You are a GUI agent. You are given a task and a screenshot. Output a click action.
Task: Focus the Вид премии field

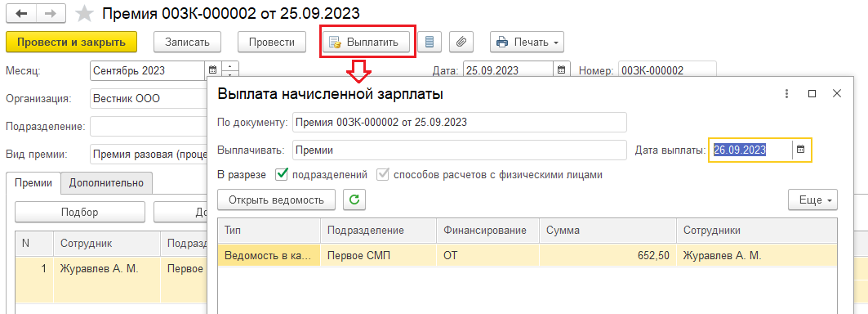[149, 155]
